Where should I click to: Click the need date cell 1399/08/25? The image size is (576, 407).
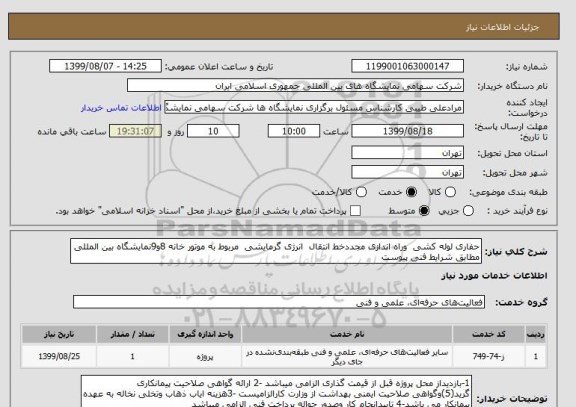pos(59,356)
